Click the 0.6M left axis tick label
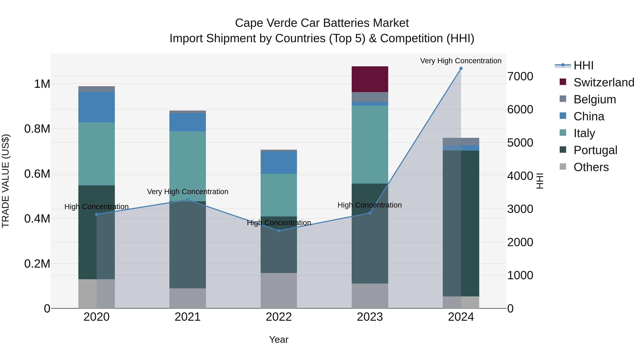This screenshot has height=362, width=644. tap(37, 174)
